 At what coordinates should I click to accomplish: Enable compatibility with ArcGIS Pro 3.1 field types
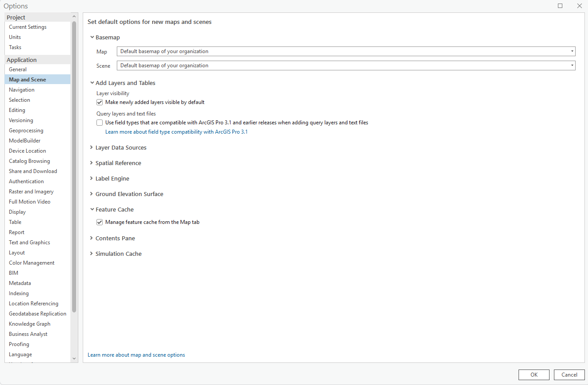pos(100,122)
